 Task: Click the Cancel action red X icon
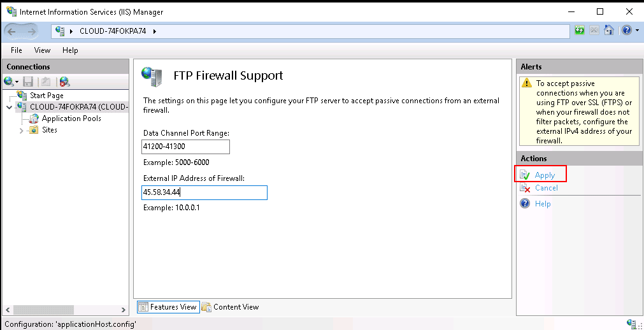525,188
